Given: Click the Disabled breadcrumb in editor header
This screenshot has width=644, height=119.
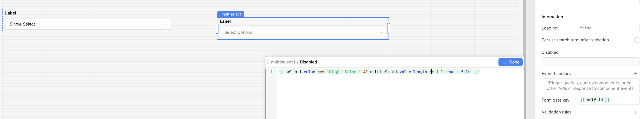Looking at the screenshot, I should pyautogui.click(x=308, y=62).
